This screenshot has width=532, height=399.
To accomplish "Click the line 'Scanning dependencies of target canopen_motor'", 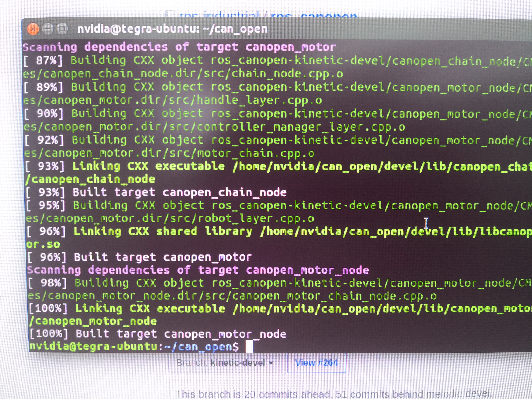I will (x=179, y=47).
